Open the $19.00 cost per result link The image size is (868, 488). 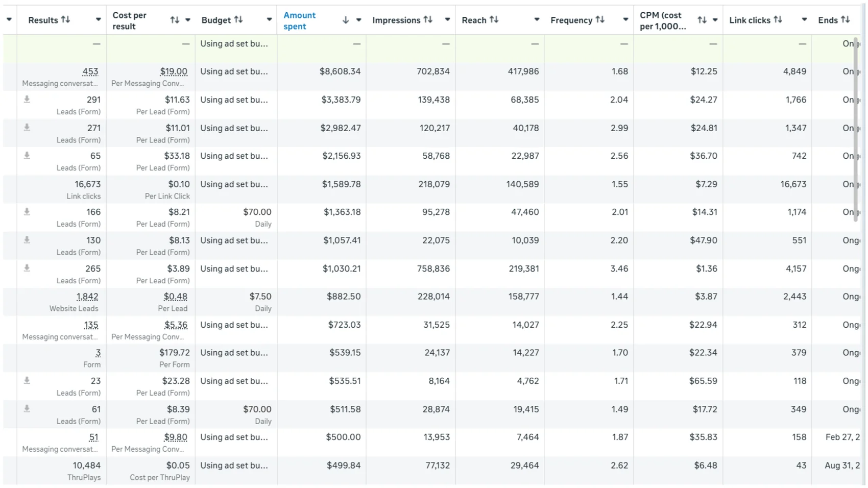(x=174, y=71)
